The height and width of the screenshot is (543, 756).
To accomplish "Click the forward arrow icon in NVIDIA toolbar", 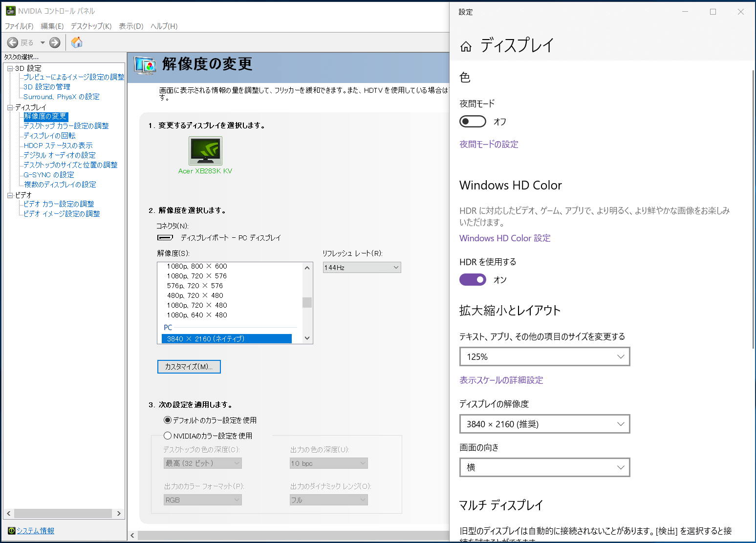I will click(x=55, y=42).
